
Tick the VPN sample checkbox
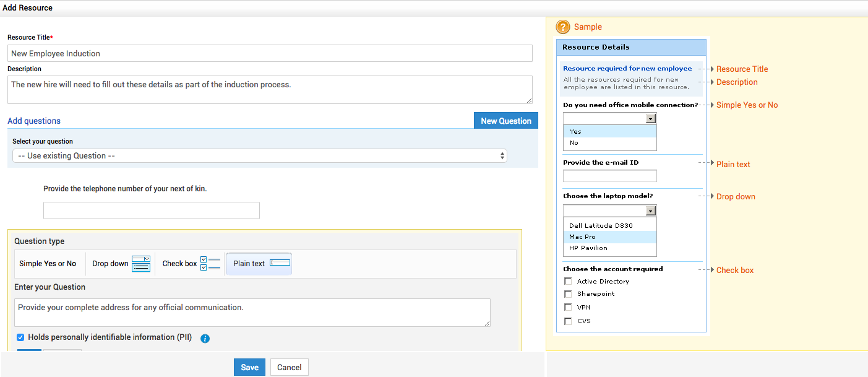568,307
